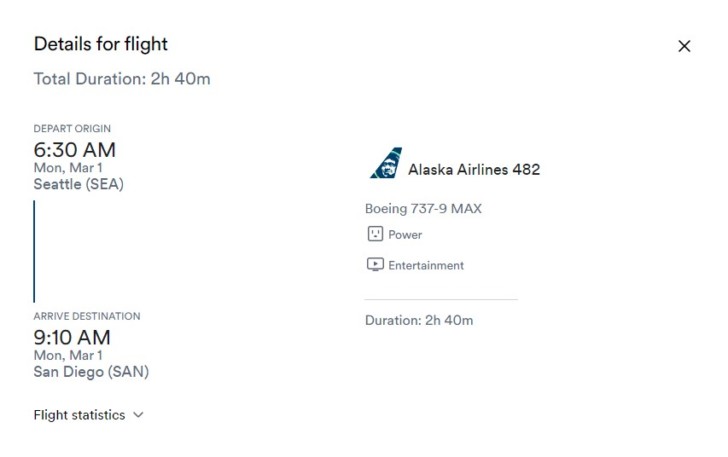Viewport: 728px width, 457px height.
Task: Click the DEPART ORIGIN label
Action: pos(72,129)
